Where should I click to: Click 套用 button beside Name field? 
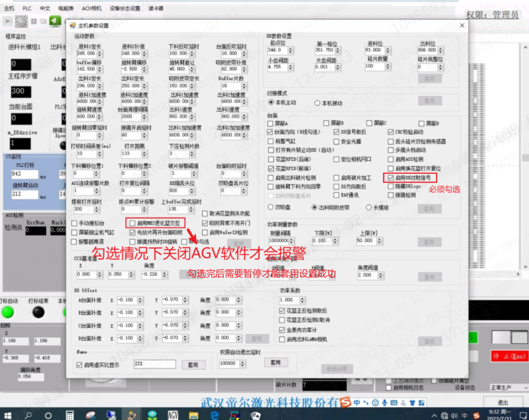(193, 365)
